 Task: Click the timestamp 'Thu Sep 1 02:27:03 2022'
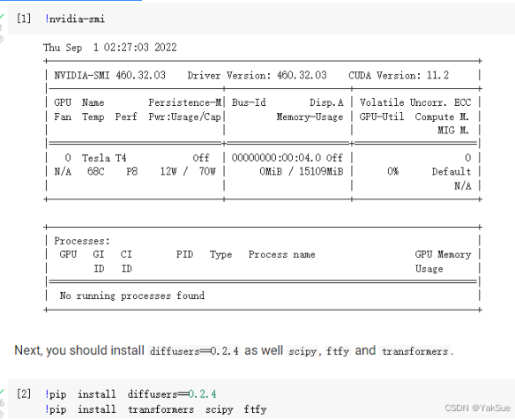coord(110,48)
